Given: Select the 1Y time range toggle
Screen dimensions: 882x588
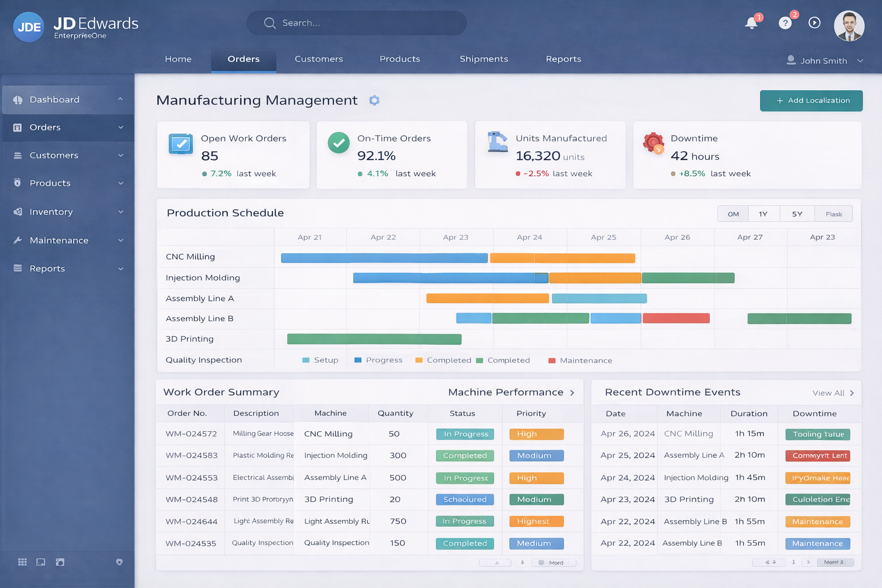Looking at the screenshot, I should pyautogui.click(x=763, y=214).
